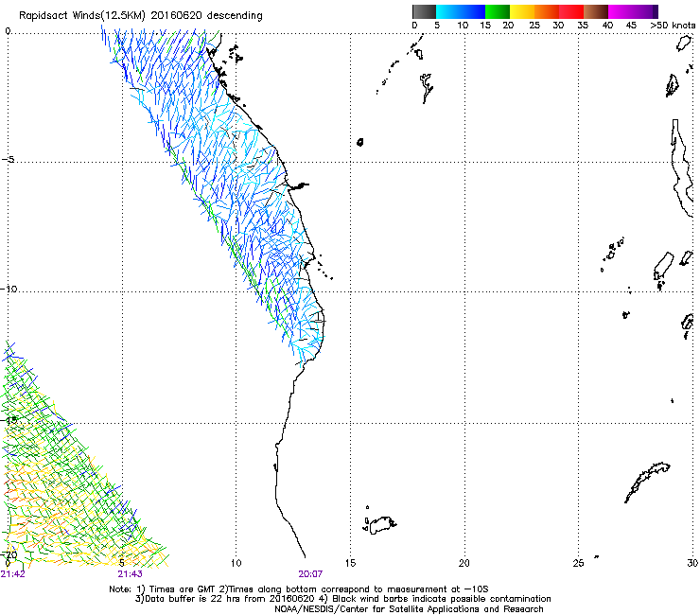700x615 pixels.
Task: Click the magenta-purple 40–50 knots color band
Action: coord(633,11)
